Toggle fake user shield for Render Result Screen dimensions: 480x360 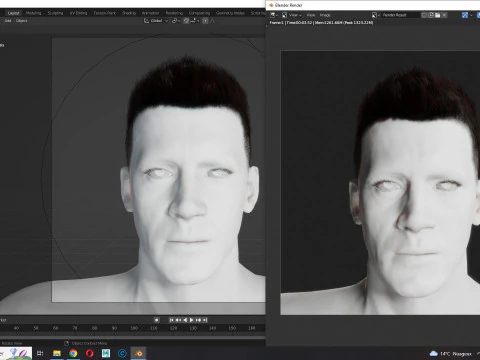(x=424, y=15)
